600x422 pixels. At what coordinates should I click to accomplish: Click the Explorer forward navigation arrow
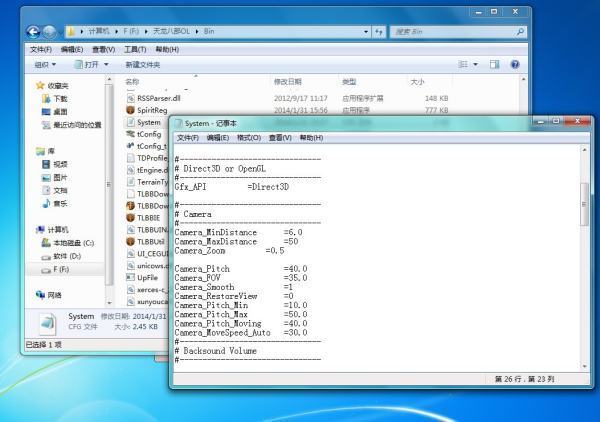point(49,32)
